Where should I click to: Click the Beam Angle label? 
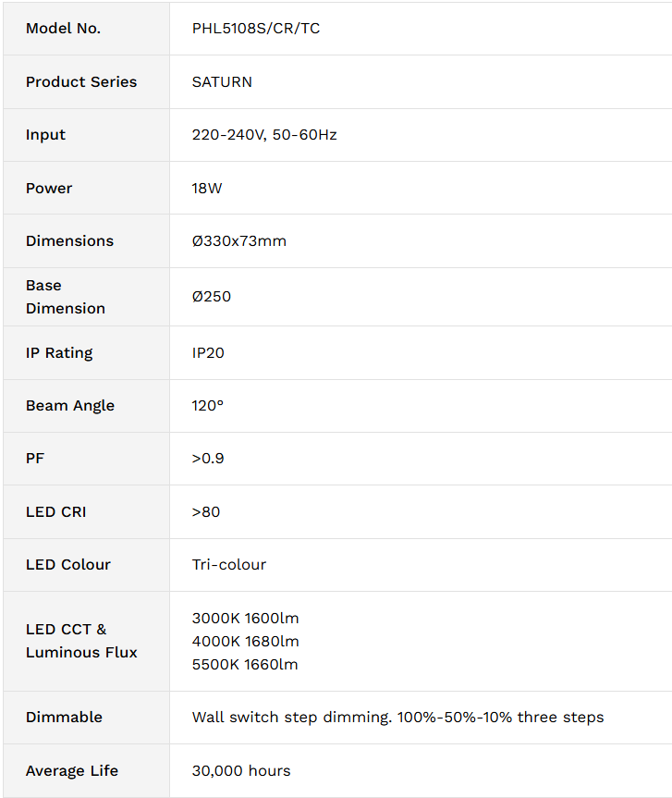pos(70,406)
